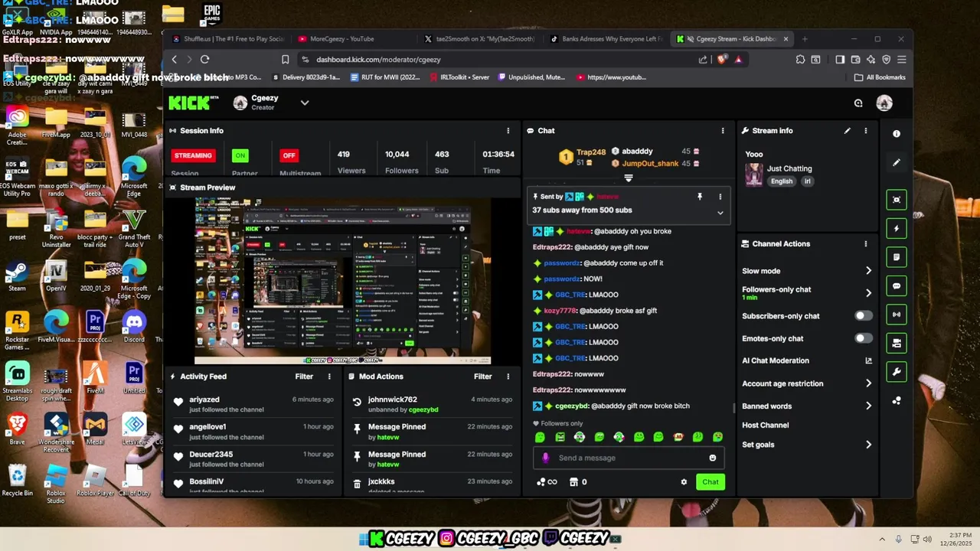
Task: Open the Mod Actions three-dot menu
Action: 508,377
